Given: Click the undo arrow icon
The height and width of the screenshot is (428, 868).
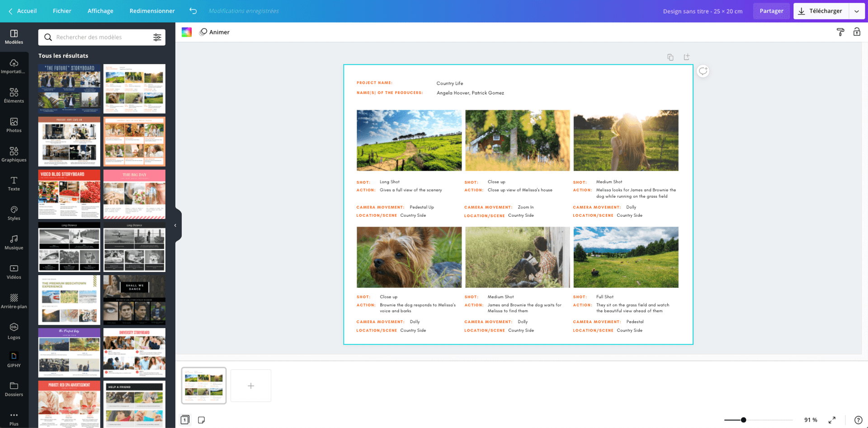Looking at the screenshot, I should [x=193, y=11].
